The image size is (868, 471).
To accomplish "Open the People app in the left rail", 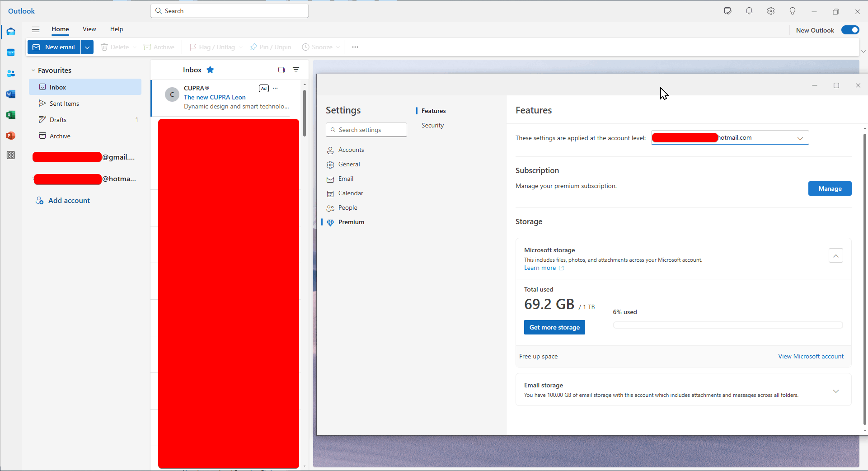I will [x=11, y=73].
